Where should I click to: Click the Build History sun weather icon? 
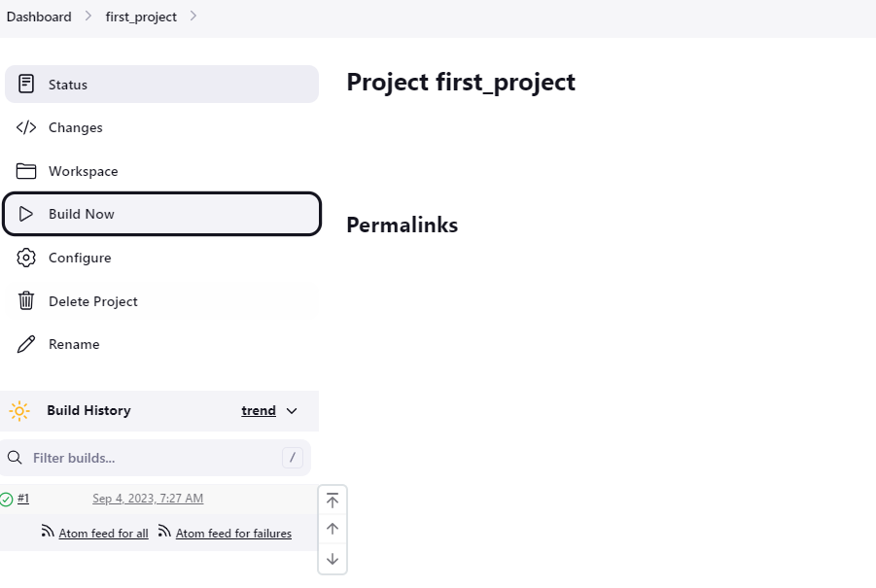click(x=19, y=411)
